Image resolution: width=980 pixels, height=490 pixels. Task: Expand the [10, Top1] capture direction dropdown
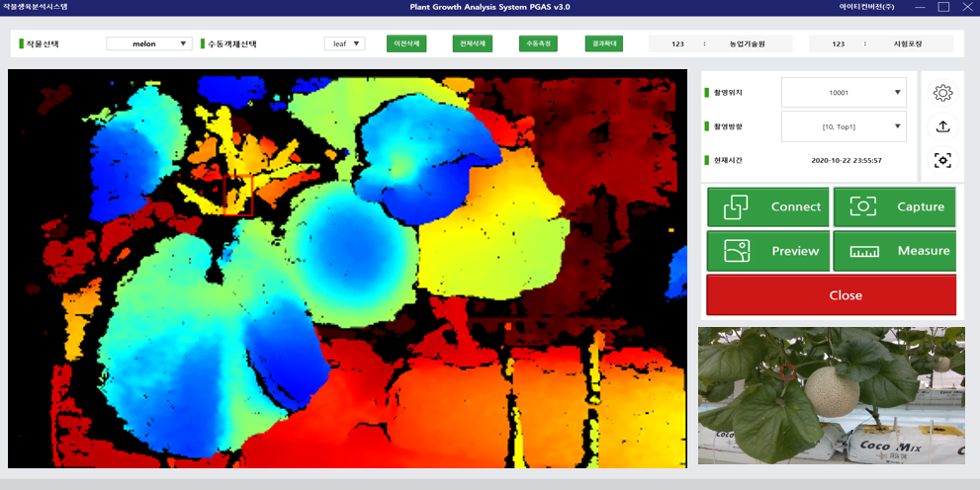click(844, 126)
